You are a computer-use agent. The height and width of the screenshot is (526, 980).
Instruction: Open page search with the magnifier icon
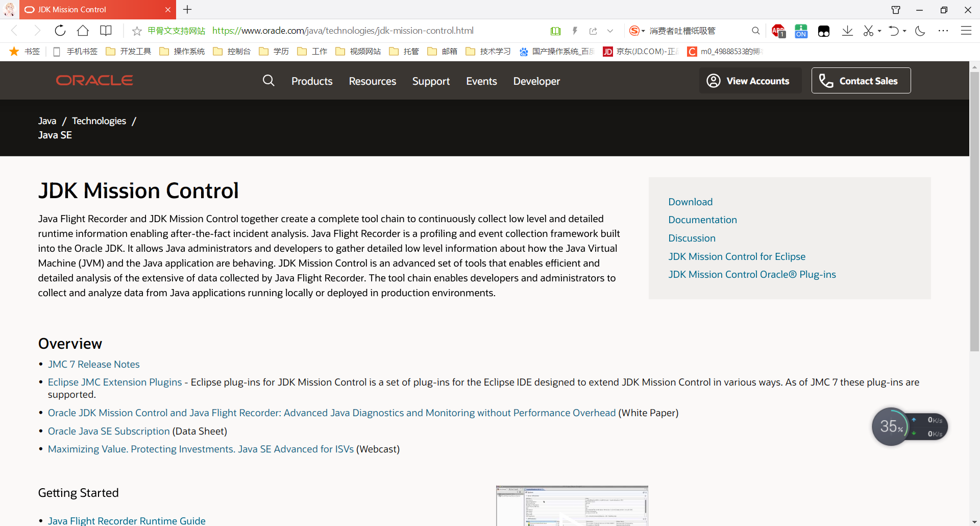[756, 31]
